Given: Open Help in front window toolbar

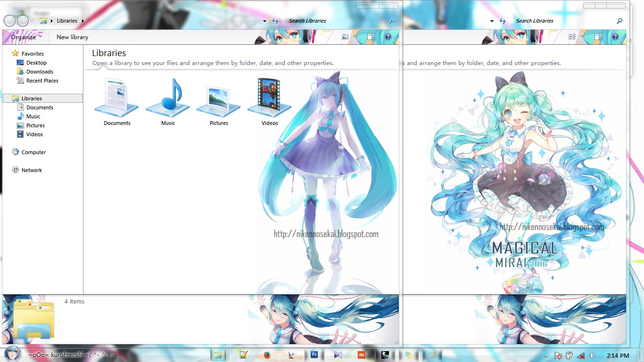Looking at the screenshot, I should 388,37.
